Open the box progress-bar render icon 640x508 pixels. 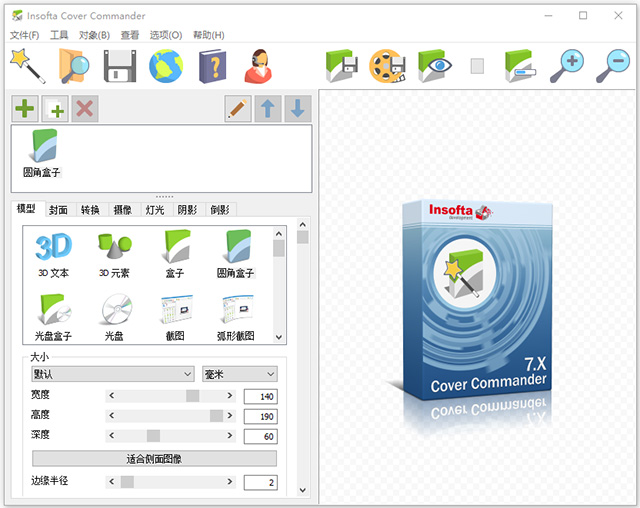[x=520, y=66]
